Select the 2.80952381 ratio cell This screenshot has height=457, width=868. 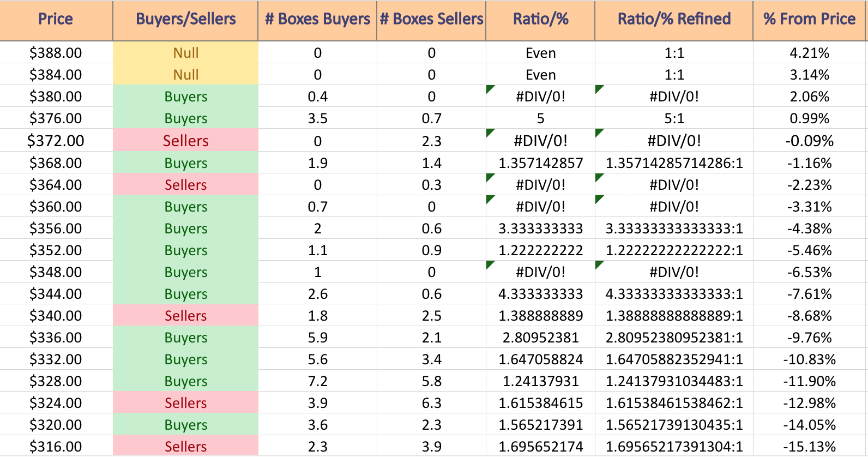coord(540,338)
